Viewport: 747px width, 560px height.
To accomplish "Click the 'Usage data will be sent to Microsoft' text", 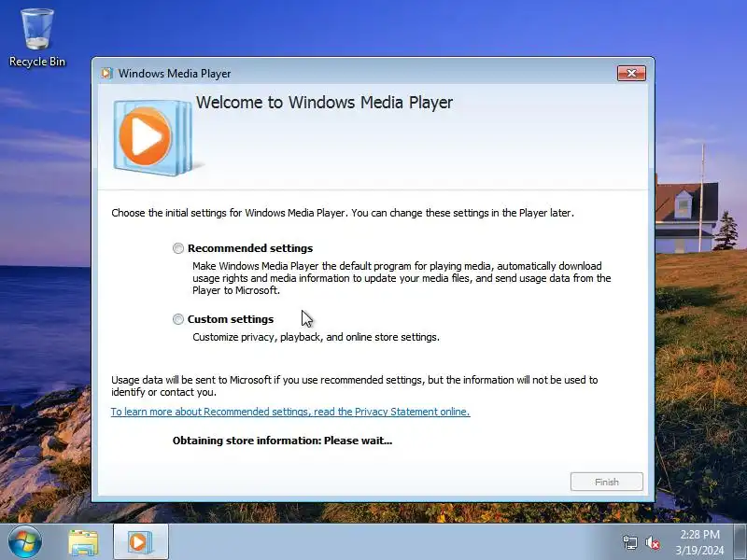I will pos(355,386).
